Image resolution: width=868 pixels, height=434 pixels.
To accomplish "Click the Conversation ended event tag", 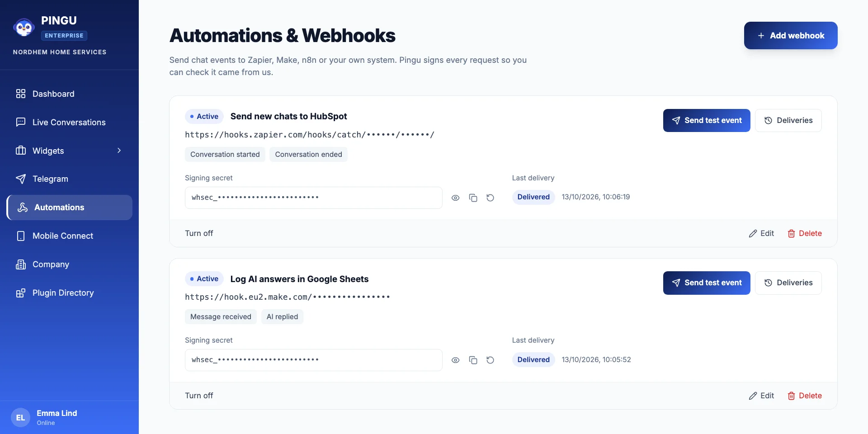I will click(309, 155).
